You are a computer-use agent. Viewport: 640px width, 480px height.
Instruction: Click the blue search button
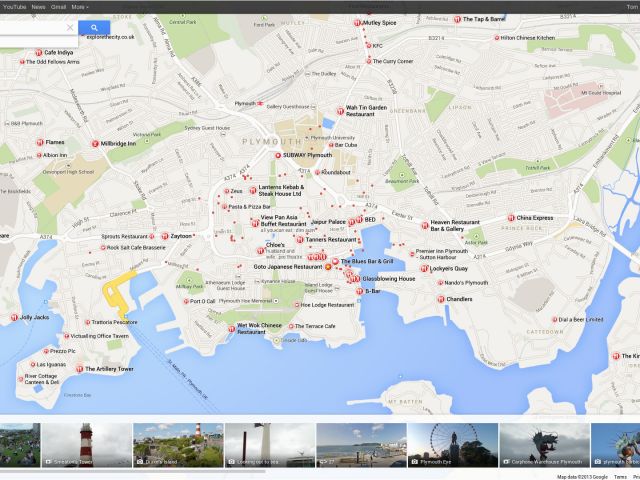[x=94, y=28]
